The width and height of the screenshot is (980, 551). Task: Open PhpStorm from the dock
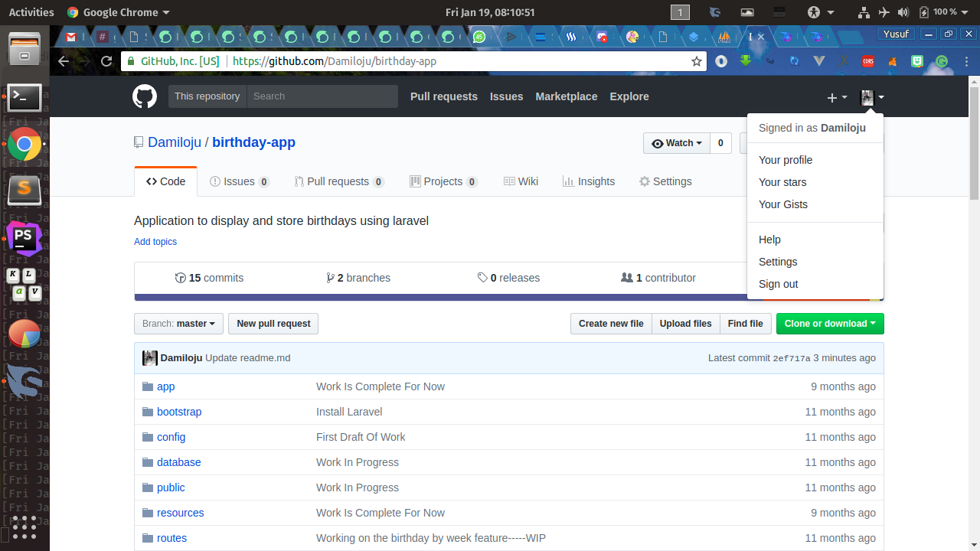[24, 238]
